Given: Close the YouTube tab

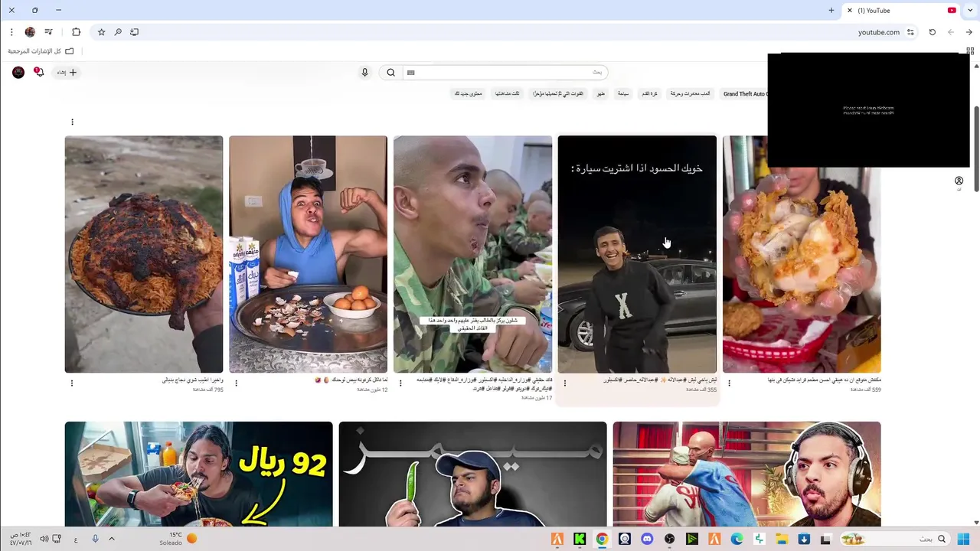Looking at the screenshot, I should [849, 11].
